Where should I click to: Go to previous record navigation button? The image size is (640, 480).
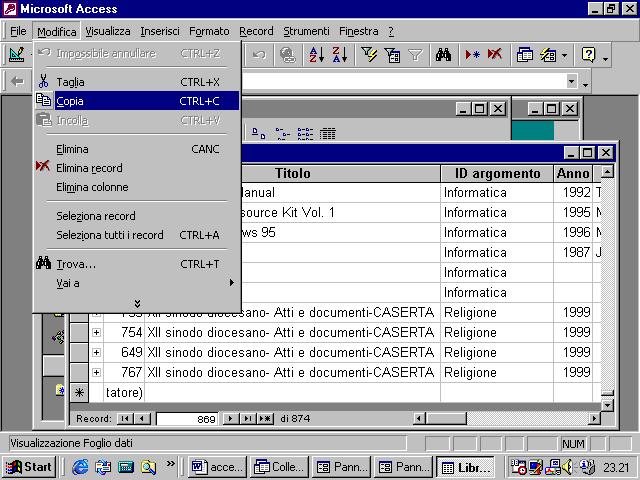(142, 418)
